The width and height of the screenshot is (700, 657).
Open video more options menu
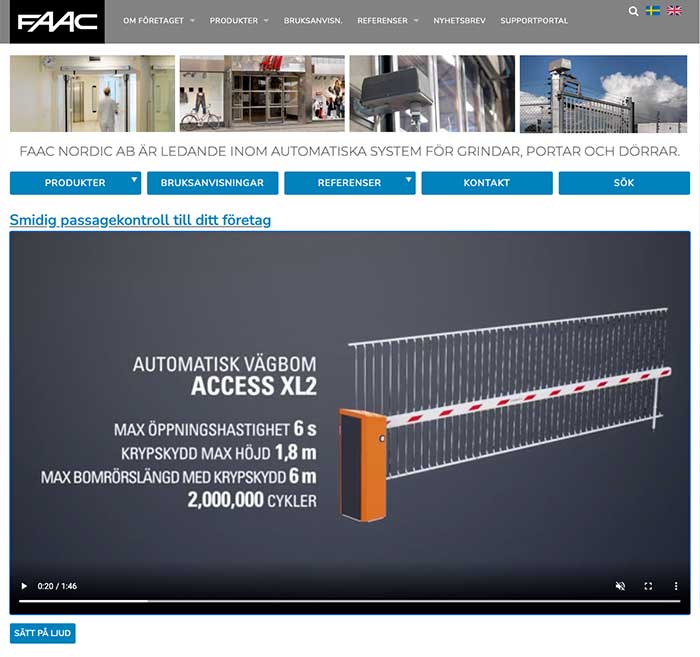coord(676,586)
